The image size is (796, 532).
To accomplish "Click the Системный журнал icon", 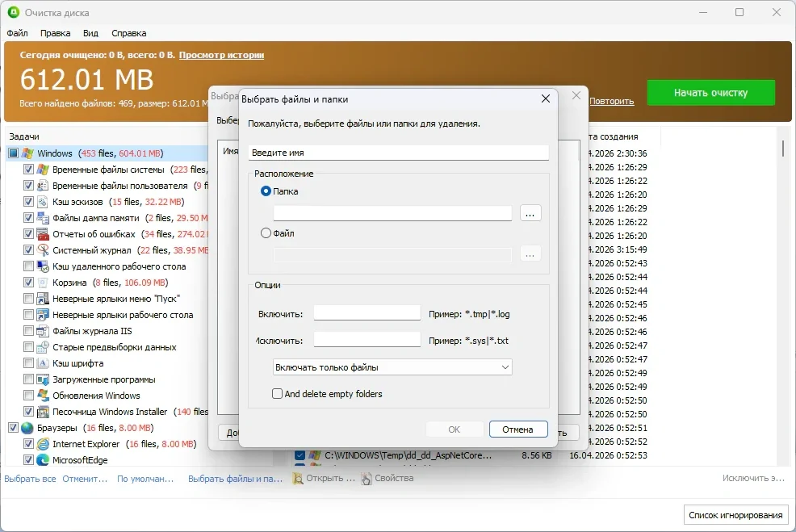I will (x=43, y=250).
